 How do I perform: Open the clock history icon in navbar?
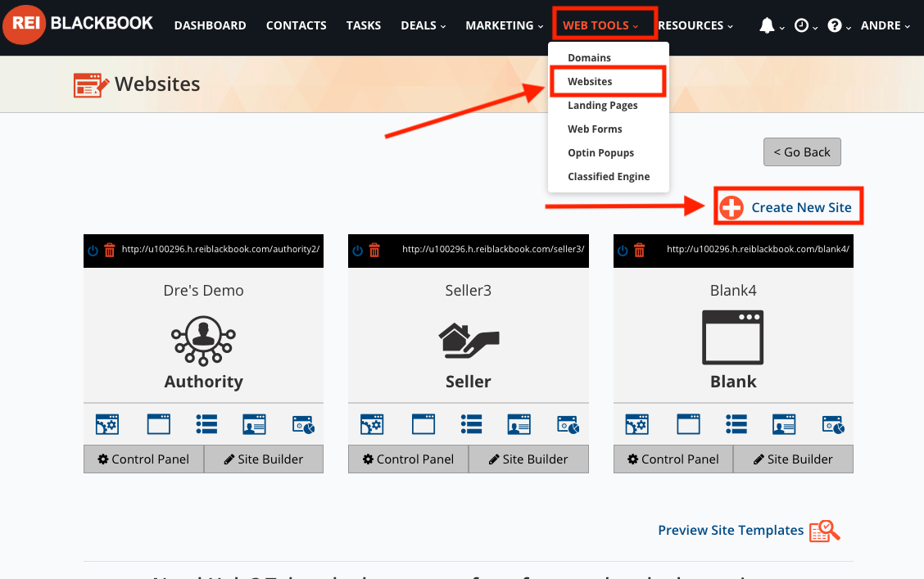(801, 25)
